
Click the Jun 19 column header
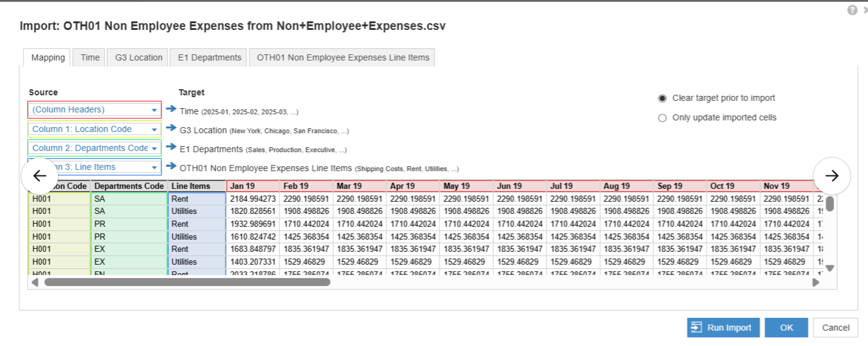pyautogui.click(x=520, y=186)
